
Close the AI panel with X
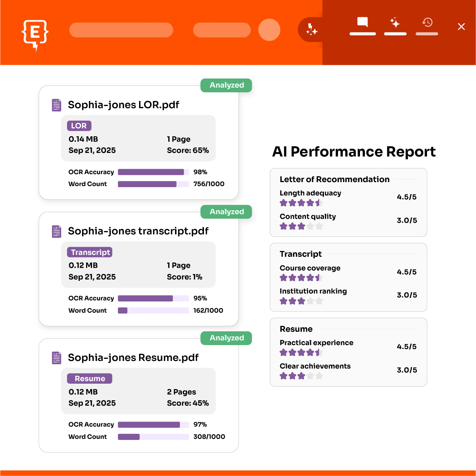(x=461, y=27)
